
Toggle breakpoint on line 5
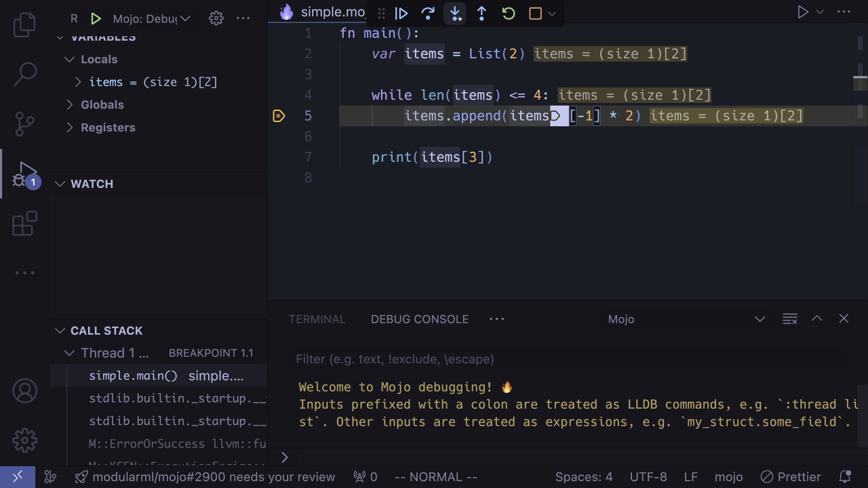pyautogui.click(x=279, y=116)
